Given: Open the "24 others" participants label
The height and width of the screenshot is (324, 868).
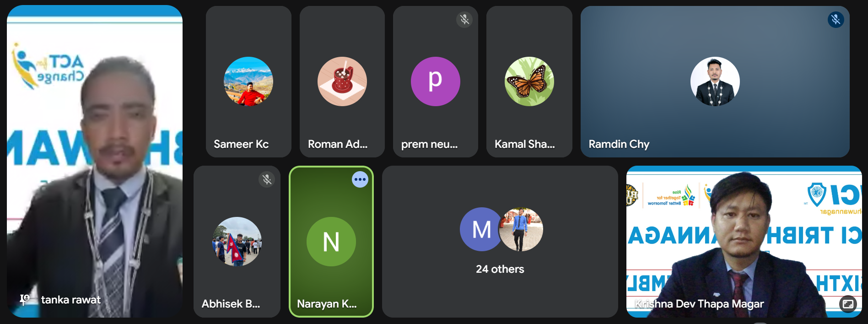Looking at the screenshot, I should 500,269.
